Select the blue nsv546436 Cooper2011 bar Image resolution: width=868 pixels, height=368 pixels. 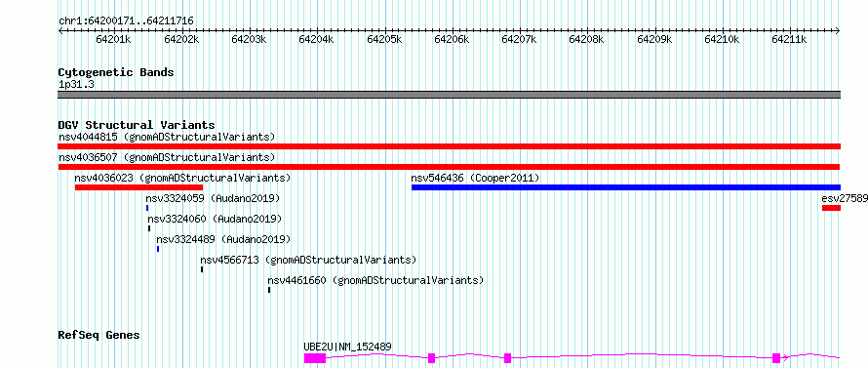[625, 187]
